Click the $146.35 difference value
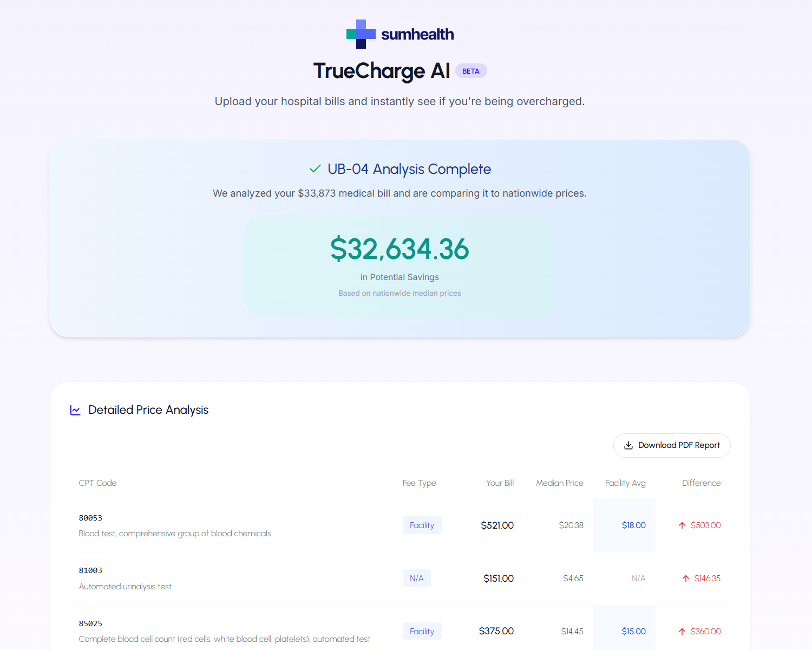 click(x=708, y=578)
